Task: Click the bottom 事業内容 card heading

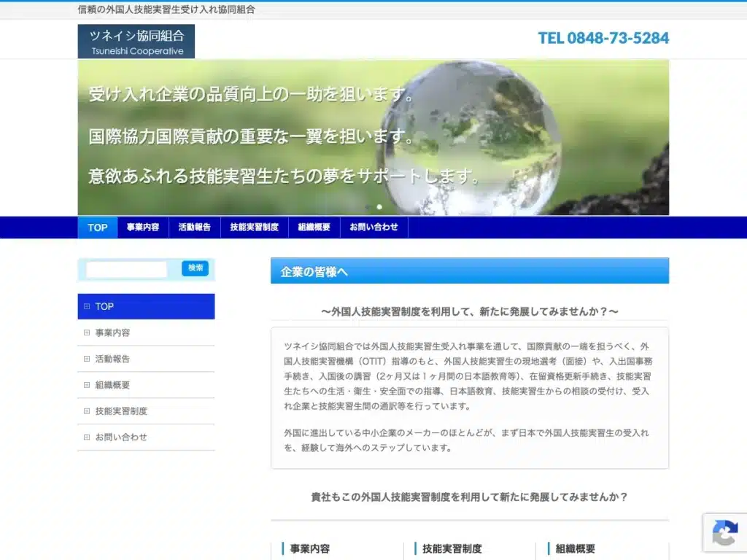Action: point(309,548)
